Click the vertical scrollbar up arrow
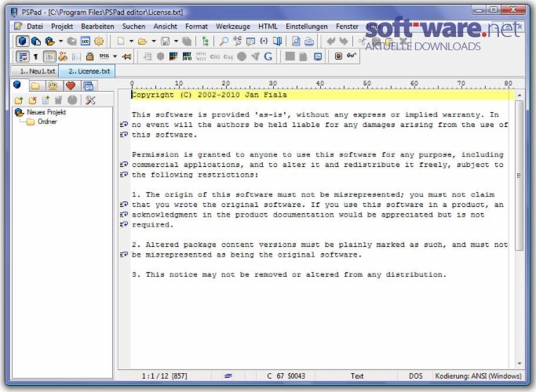Image resolution: width=536 pixels, height=392 pixels. [520, 96]
